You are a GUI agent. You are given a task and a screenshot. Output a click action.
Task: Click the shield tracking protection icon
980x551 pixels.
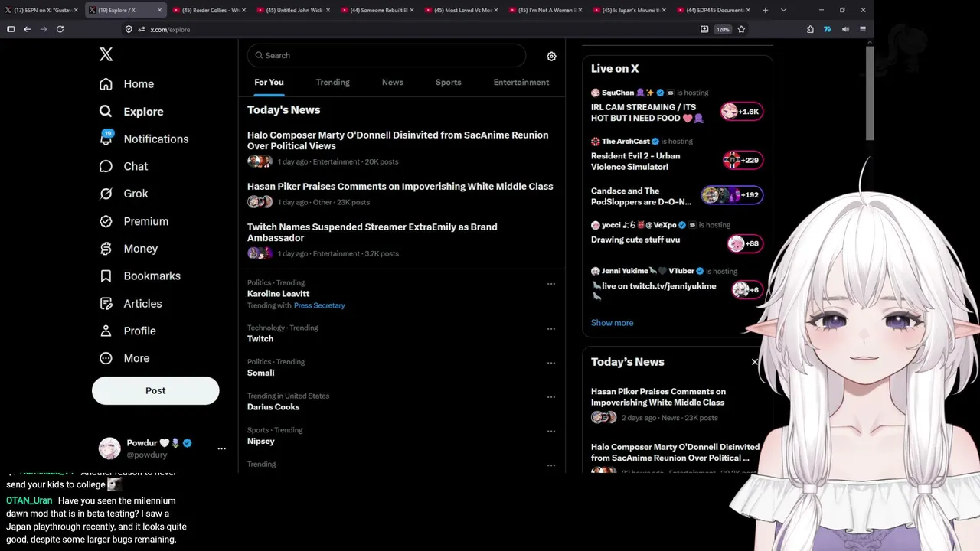click(129, 29)
